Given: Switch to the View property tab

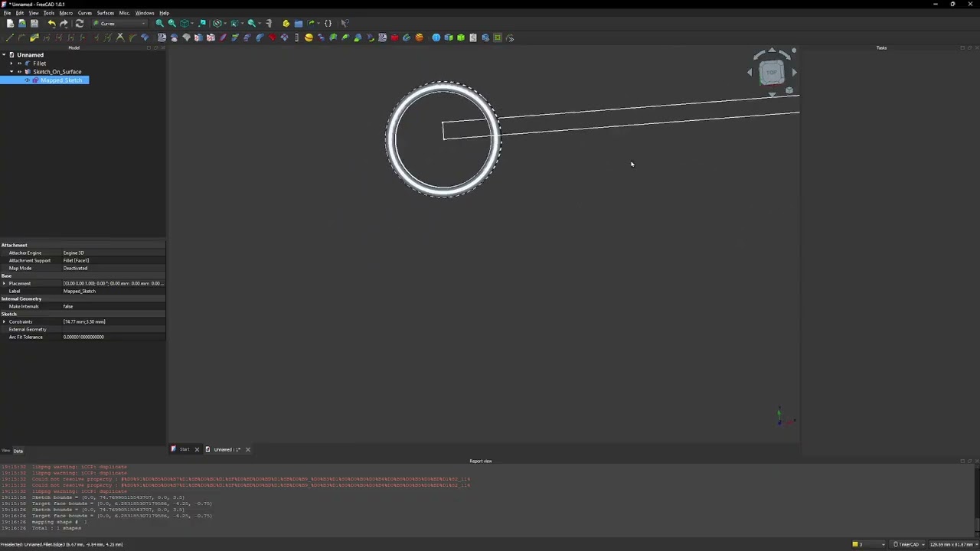Looking at the screenshot, I should click(x=5, y=451).
